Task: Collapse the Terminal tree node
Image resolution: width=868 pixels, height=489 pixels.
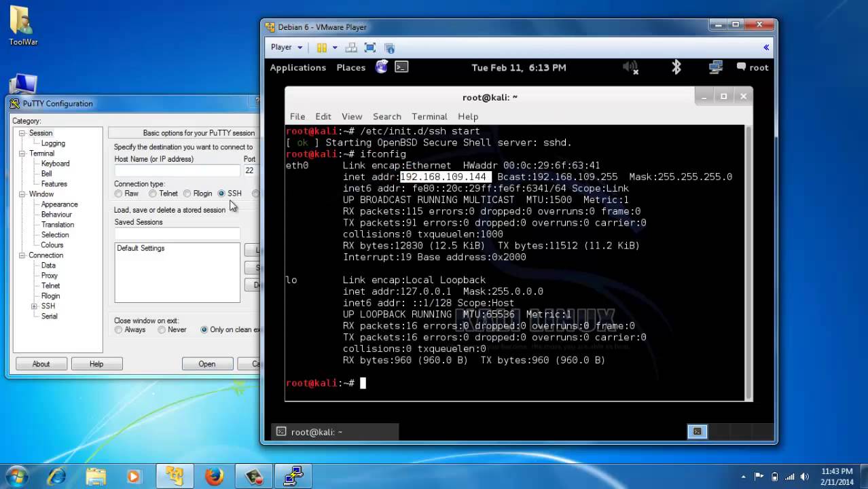Action: pyautogui.click(x=22, y=153)
